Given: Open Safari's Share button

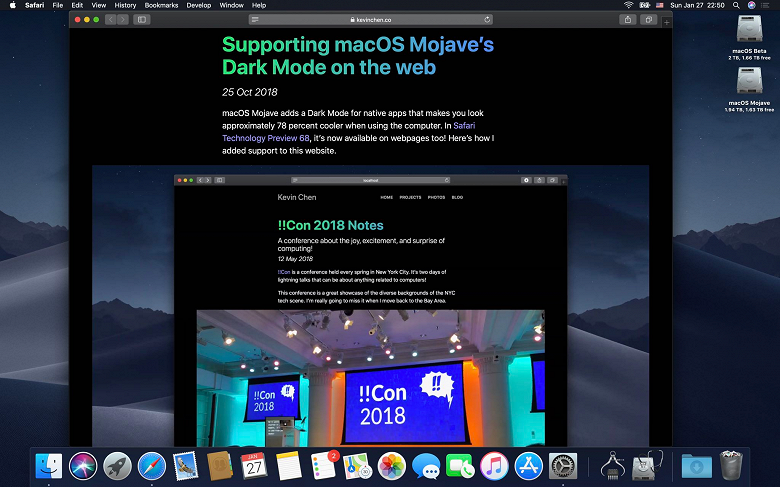Looking at the screenshot, I should 628,20.
